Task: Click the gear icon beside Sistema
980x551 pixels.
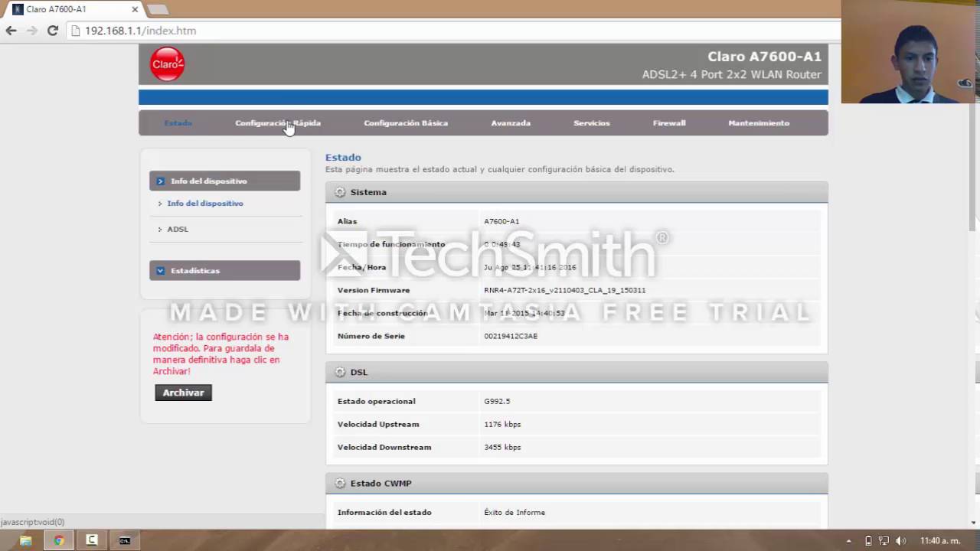Action: click(340, 192)
